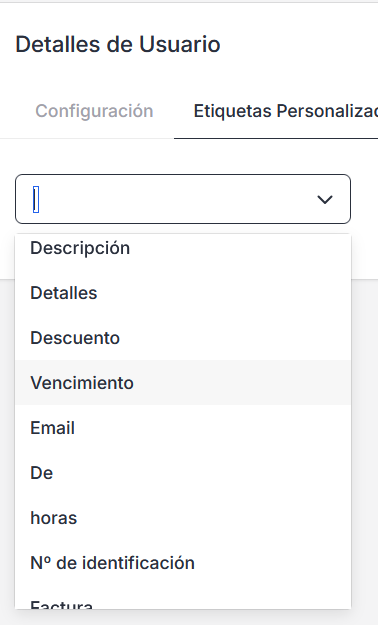This screenshot has height=625, width=378.
Task: Choose the Detalles option
Action: (183, 293)
